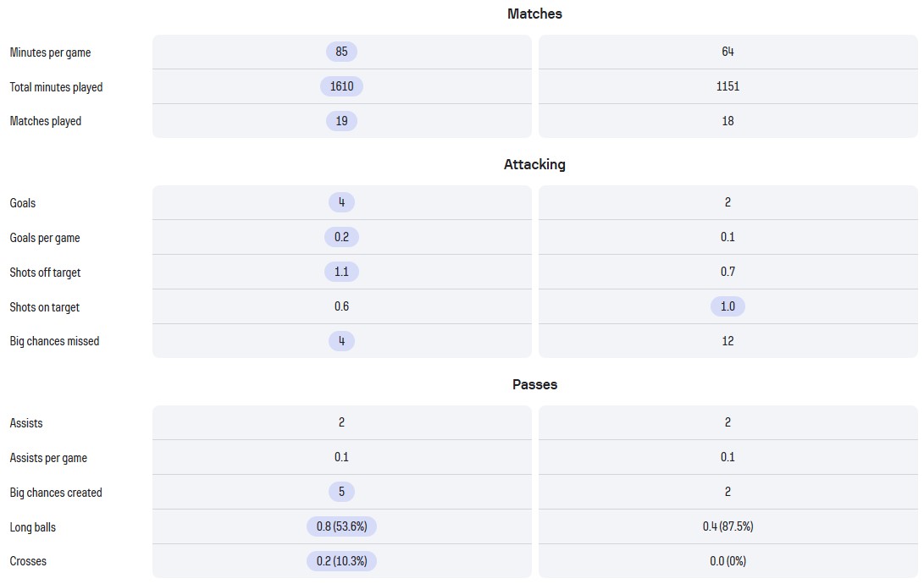Click the Goals per game label
The image size is (924, 584).
click(x=45, y=238)
